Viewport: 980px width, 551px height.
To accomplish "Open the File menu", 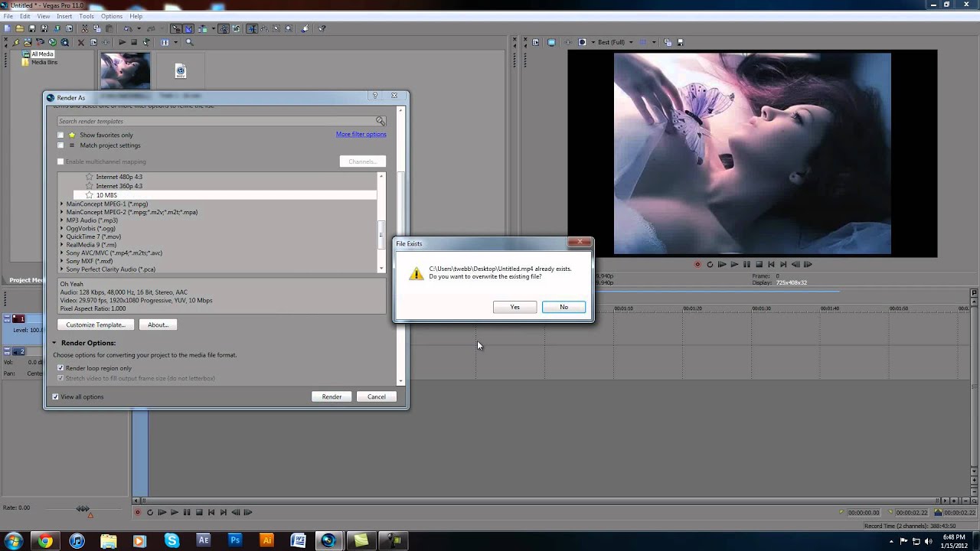I will 8,16.
